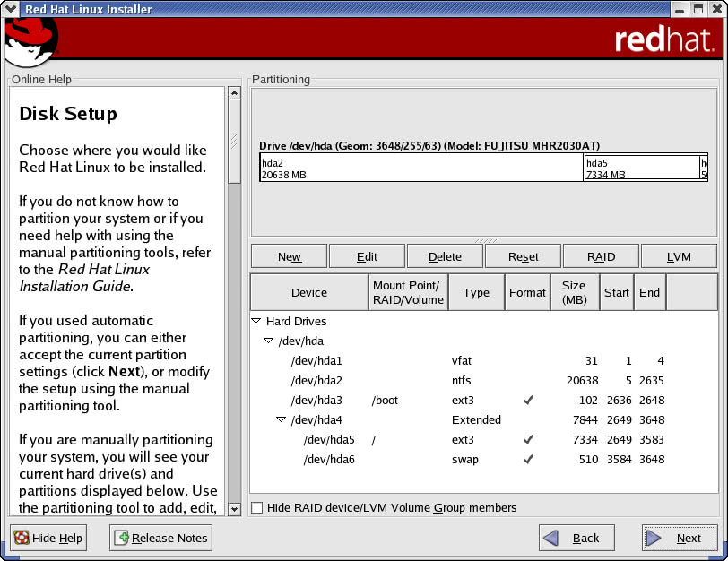Click the redhat wordmark in the banner
This screenshot has width=728, height=561.
click(664, 39)
